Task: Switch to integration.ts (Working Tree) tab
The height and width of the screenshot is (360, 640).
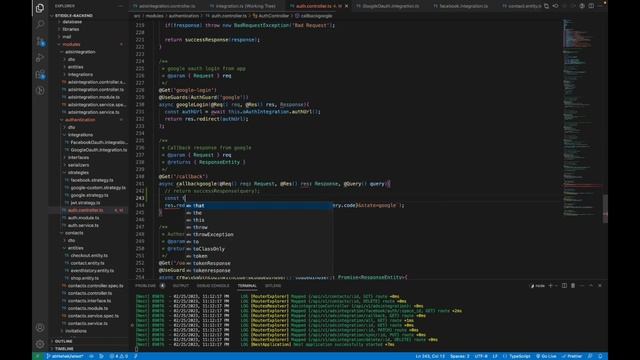Action: 245,6
